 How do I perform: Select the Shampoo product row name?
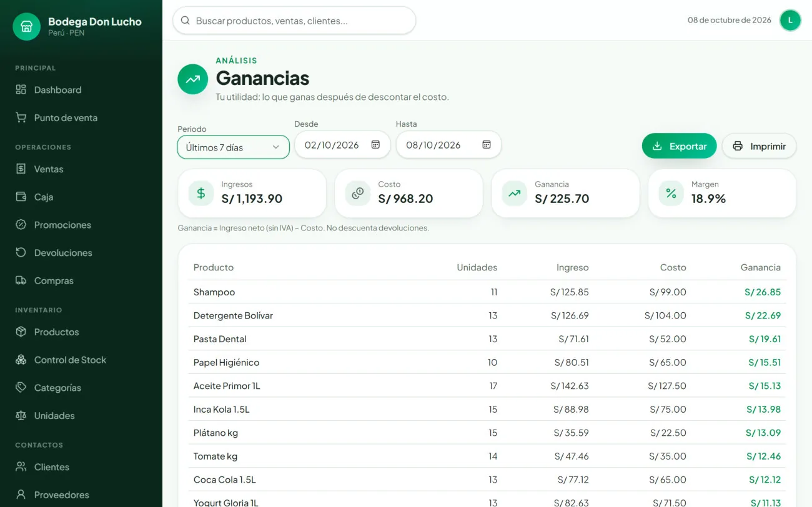pyautogui.click(x=214, y=292)
